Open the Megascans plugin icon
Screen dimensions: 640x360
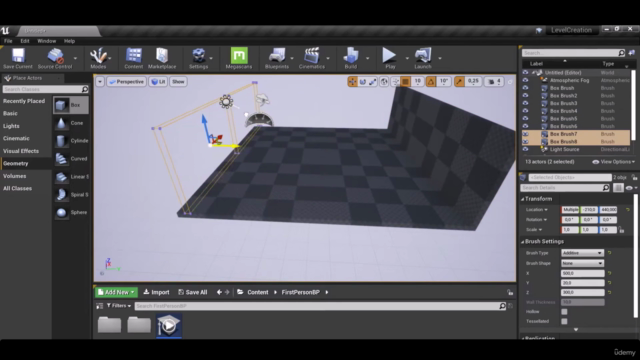click(x=239, y=58)
